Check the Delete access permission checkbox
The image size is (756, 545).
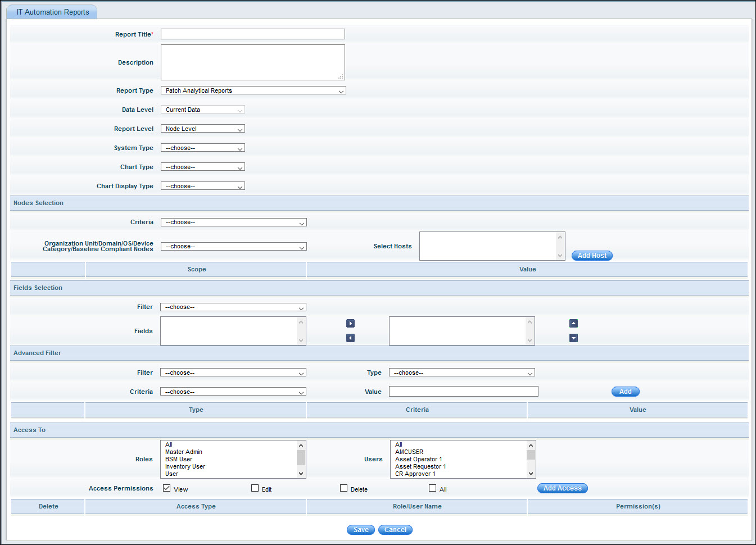click(344, 488)
